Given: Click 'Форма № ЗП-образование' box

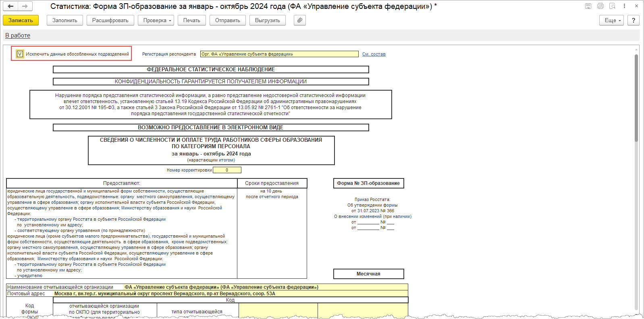Looking at the screenshot, I should 368,183.
